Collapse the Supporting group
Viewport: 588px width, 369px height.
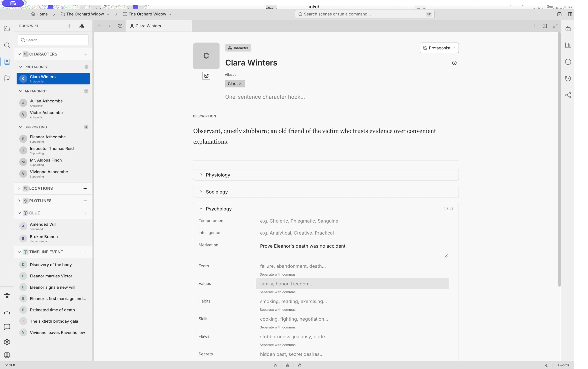click(20, 127)
